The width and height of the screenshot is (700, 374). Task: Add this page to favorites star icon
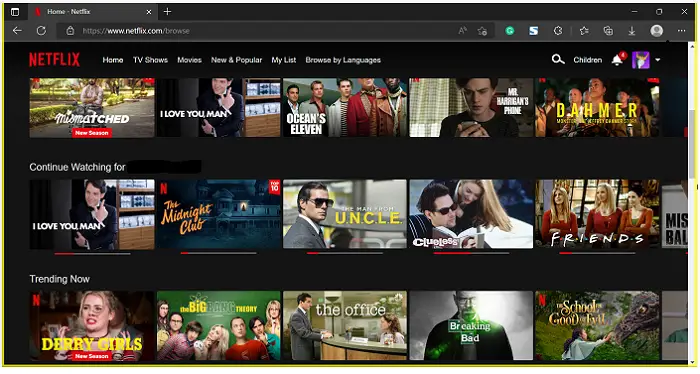(482, 31)
